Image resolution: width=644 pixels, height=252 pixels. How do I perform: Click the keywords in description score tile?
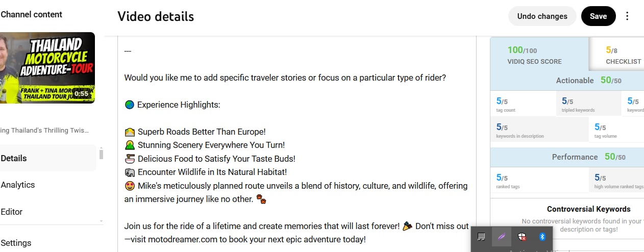pos(539,130)
